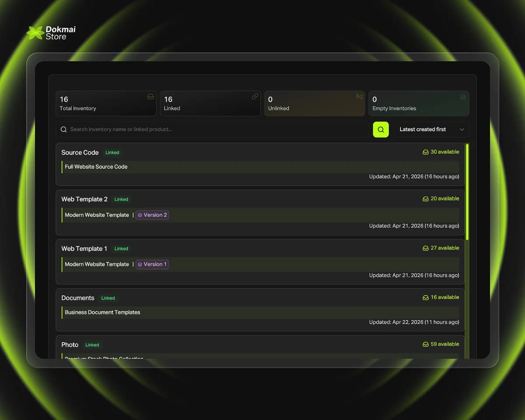The width and height of the screenshot is (525, 420).
Task: Click the inbox icon on Total Inventory card
Action: 150,97
